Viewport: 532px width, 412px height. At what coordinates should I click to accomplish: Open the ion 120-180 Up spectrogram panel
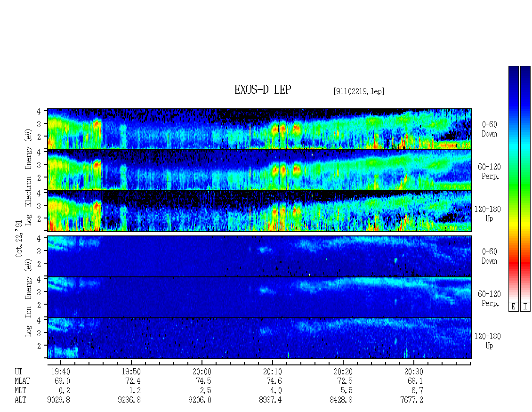tap(259, 339)
